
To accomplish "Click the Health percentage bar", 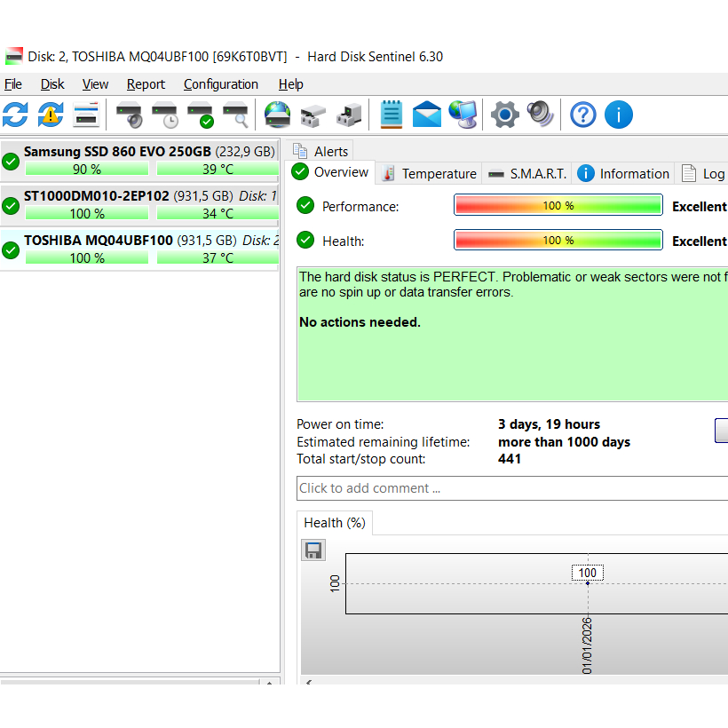I will tap(558, 241).
